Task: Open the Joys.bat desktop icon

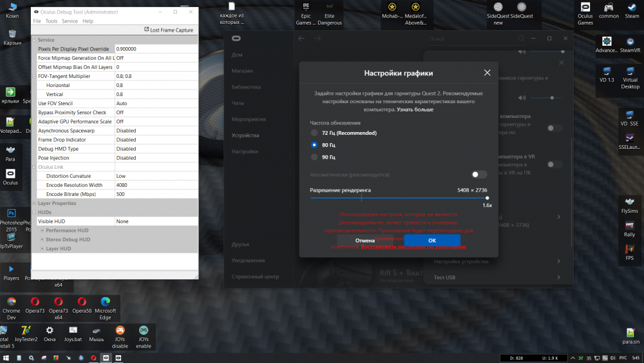Action: 73,334
